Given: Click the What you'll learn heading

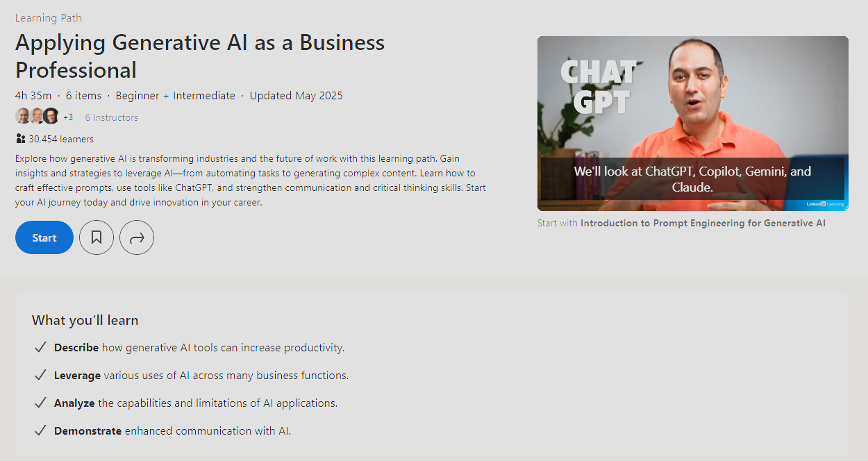Looking at the screenshot, I should coord(85,320).
